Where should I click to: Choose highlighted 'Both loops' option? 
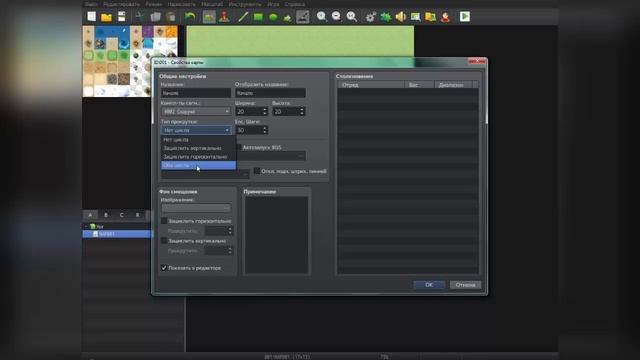199,165
